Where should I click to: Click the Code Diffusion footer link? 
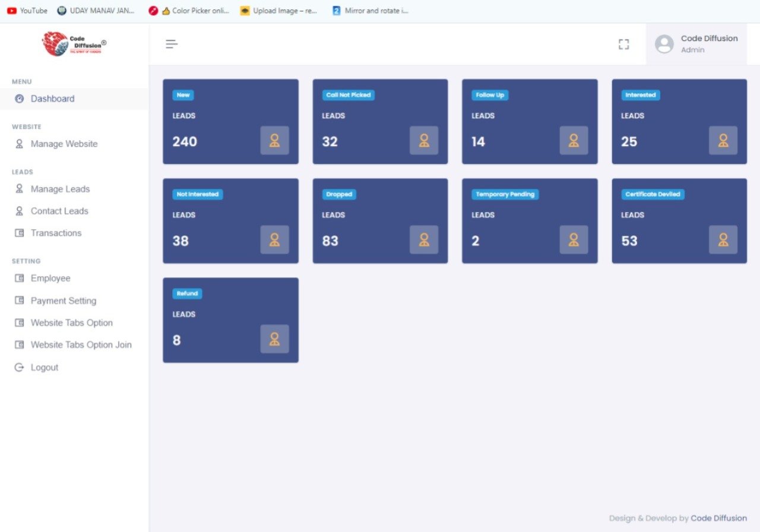coord(718,518)
